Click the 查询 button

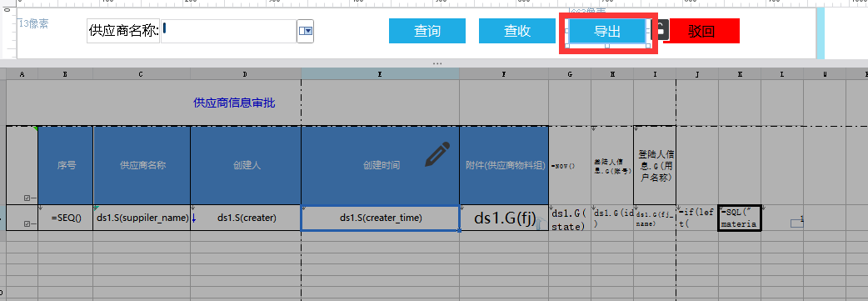pyautogui.click(x=427, y=31)
